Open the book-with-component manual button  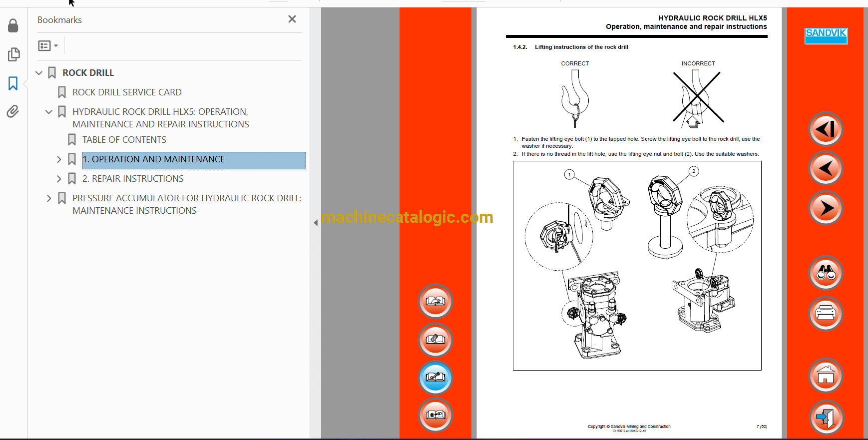[x=435, y=340]
